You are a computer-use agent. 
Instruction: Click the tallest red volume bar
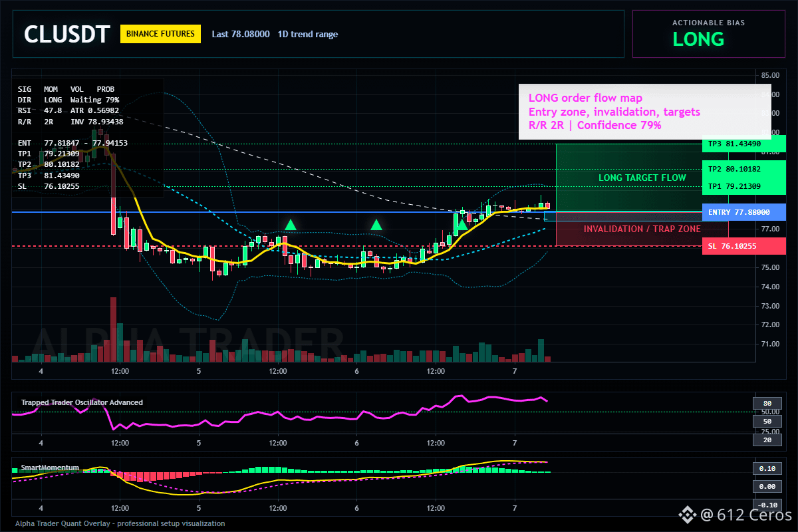tap(113, 329)
